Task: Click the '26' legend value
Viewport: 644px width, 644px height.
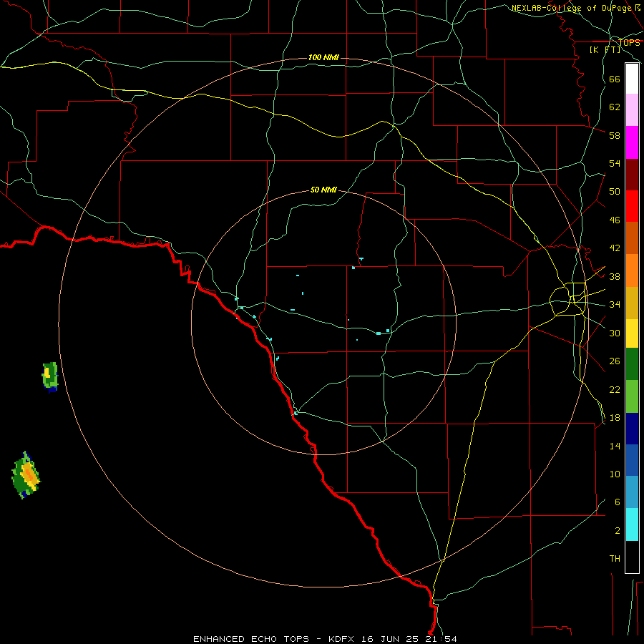Action: coord(615,361)
